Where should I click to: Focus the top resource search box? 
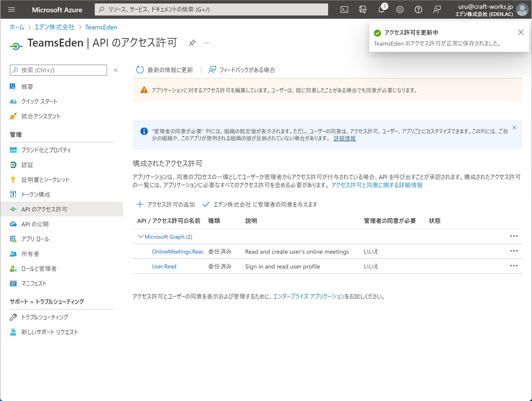211,10
